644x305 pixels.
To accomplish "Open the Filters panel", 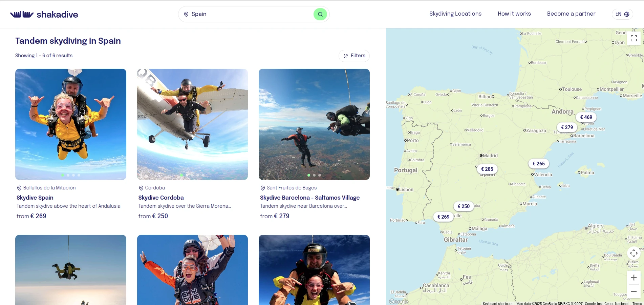I will 354,56.
